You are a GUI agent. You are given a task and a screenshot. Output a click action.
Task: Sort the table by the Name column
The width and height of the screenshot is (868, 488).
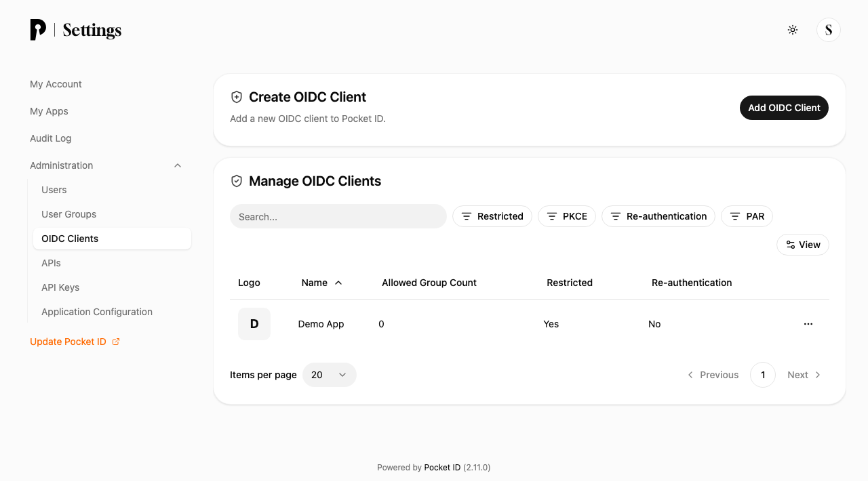(x=321, y=283)
